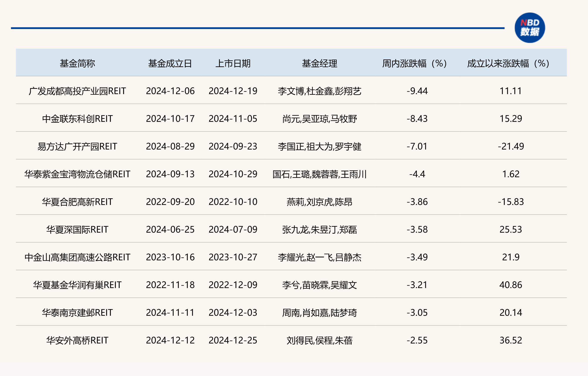The width and height of the screenshot is (588, 376).
Task: Select the 华夏合肥高新REIT fund name
Action: pyautogui.click(x=77, y=202)
